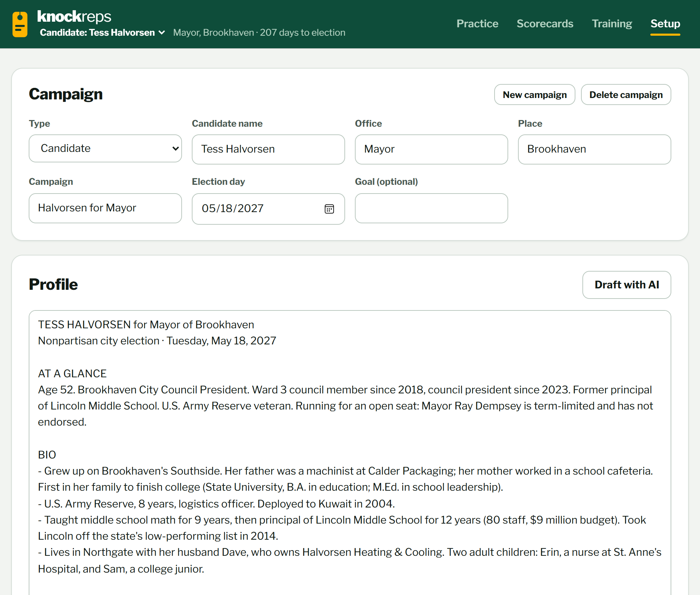Click the Place field containing Brookhaven
700x595 pixels.
(595, 149)
